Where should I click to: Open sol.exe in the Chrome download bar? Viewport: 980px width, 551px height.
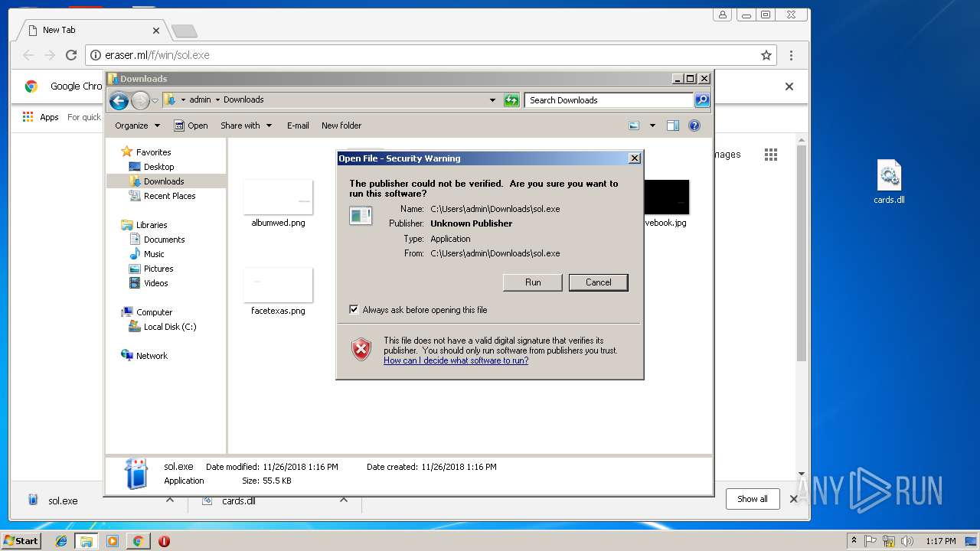pos(63,500)
